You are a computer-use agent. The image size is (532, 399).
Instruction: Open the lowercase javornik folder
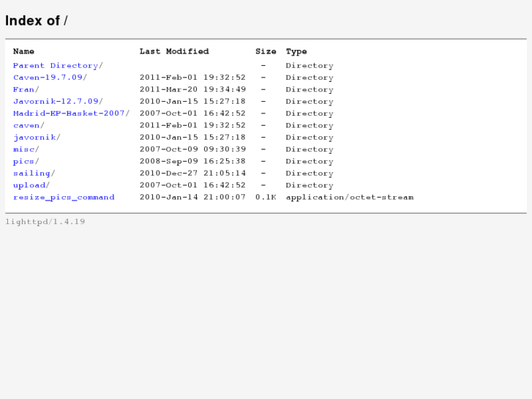coord(34,138)
